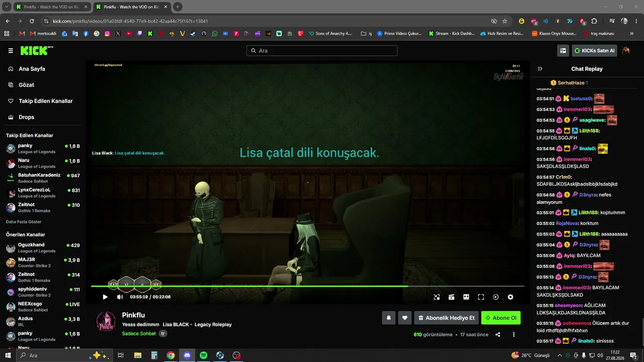Enter fullscreen in the video player

[481, 297]
